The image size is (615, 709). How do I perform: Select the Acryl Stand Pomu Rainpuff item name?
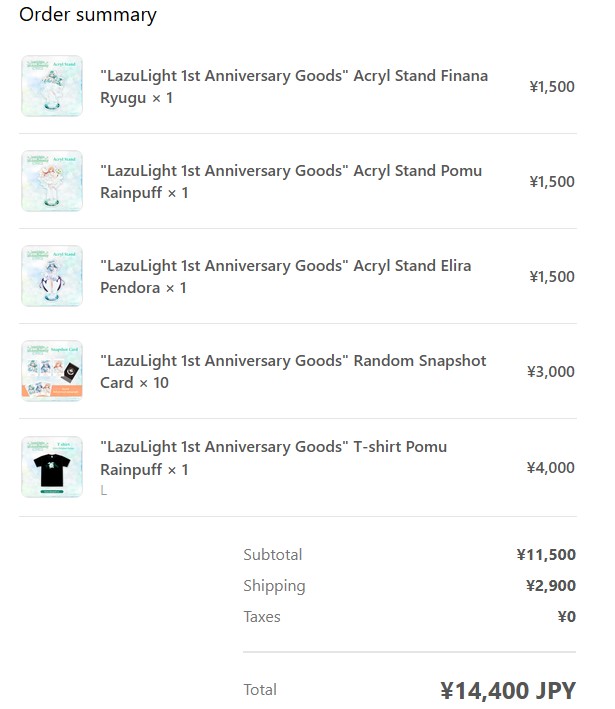pyautogui.click(x=291, y=181)
